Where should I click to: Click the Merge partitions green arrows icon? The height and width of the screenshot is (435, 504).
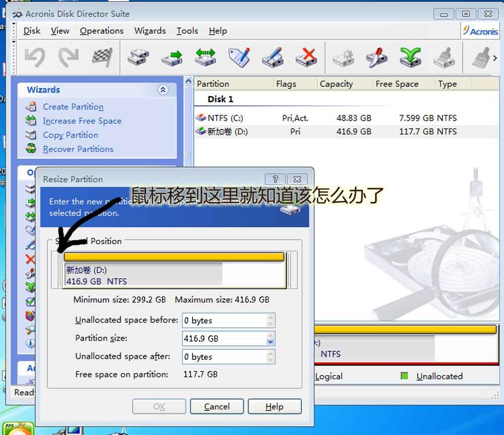click(x=410, y=57)
